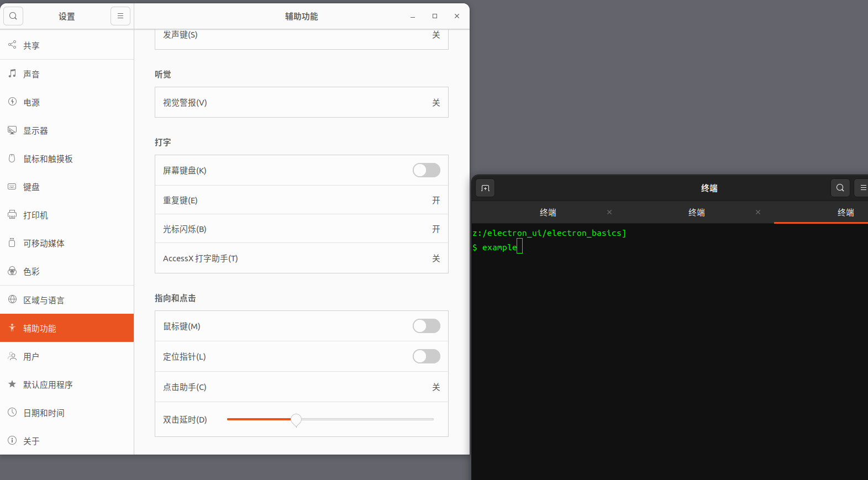Screen dimensions: 868x480
Task: Toggle the 鼠标键 mouse keys switch
Action: [x=427, y=326]
